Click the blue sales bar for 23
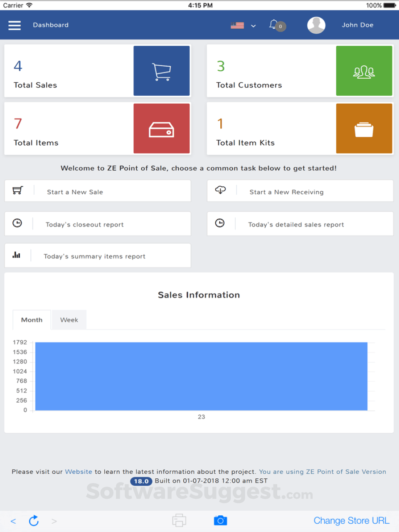 201,376
